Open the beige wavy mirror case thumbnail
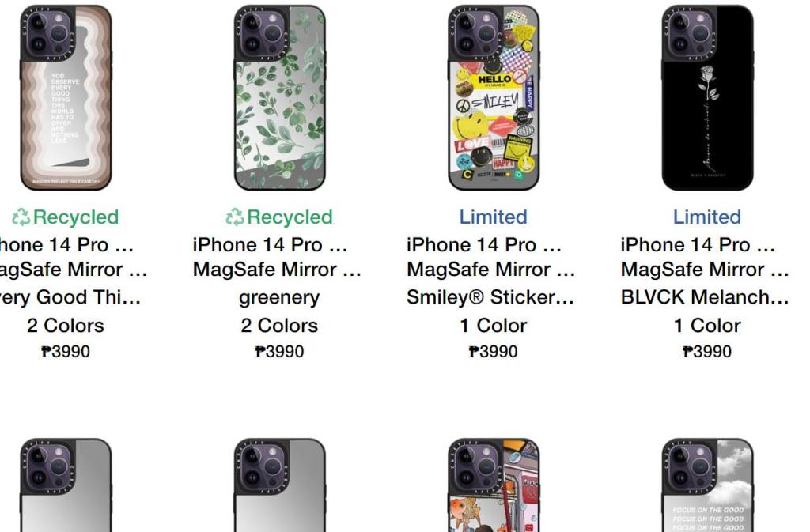 (66, 97)
